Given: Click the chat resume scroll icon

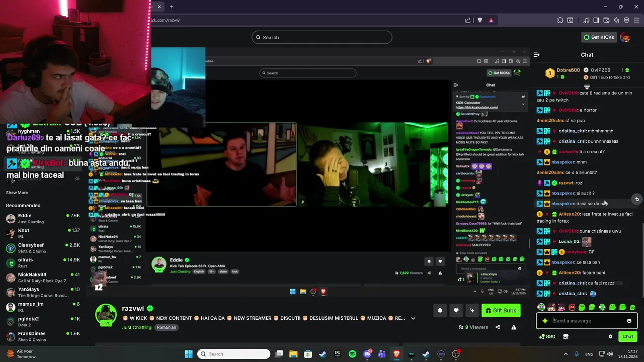Looking at the screenshot, I should coord(636,199).
